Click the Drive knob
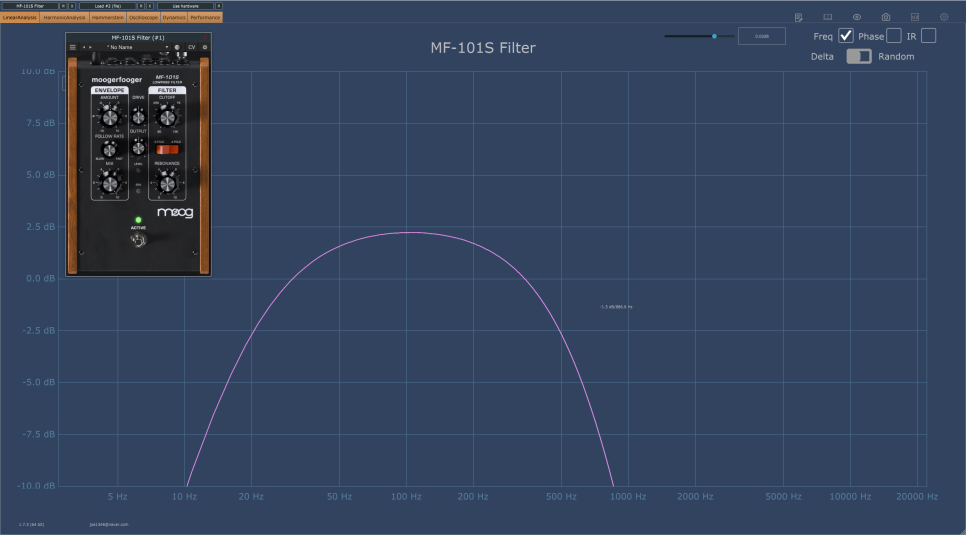The width and height of the screenshot is (966, 535). tap(139, 117)
